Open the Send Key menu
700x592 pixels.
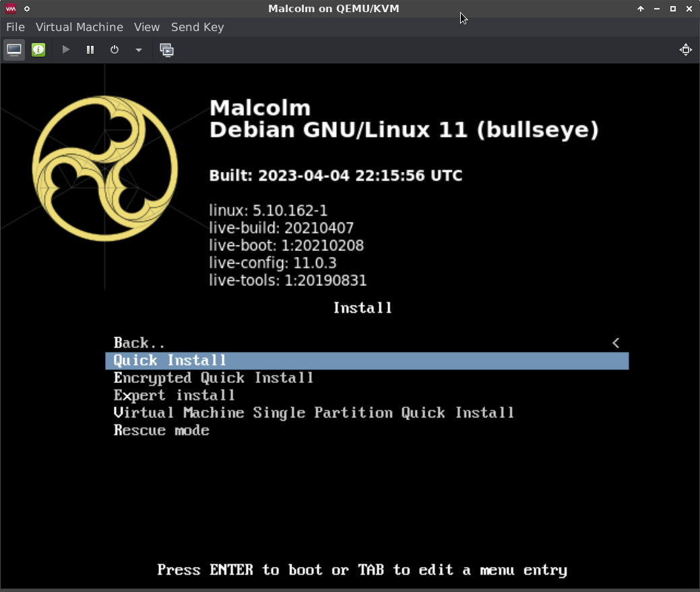tap(197, 27)
